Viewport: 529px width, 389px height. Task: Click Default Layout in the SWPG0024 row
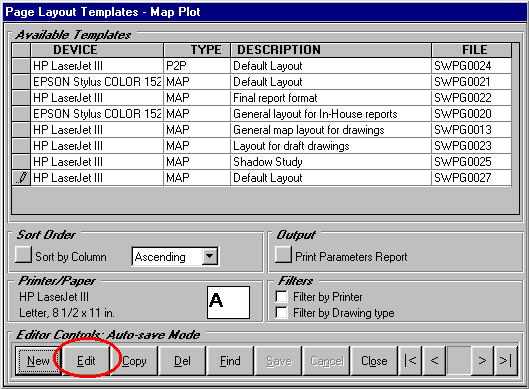pos(331,66)
